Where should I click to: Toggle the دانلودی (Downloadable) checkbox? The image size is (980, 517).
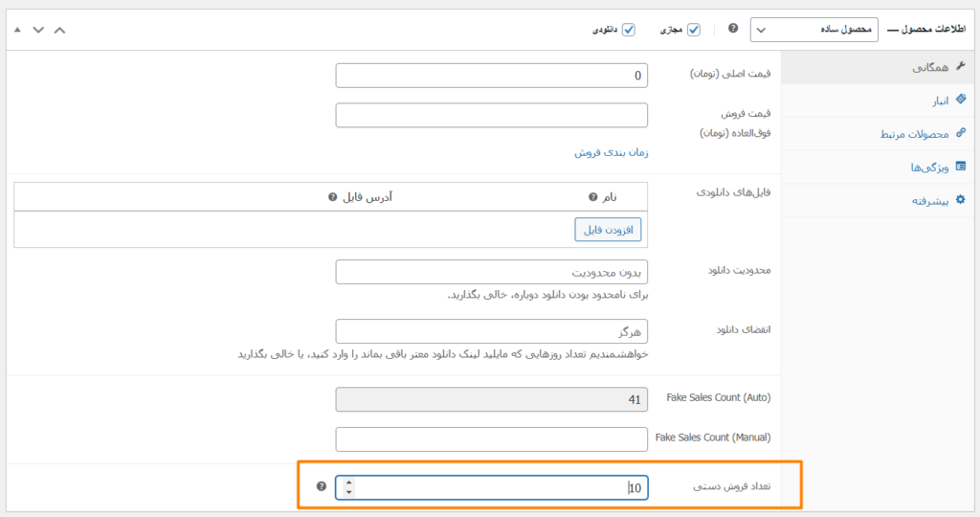click(x=629, y=30)
